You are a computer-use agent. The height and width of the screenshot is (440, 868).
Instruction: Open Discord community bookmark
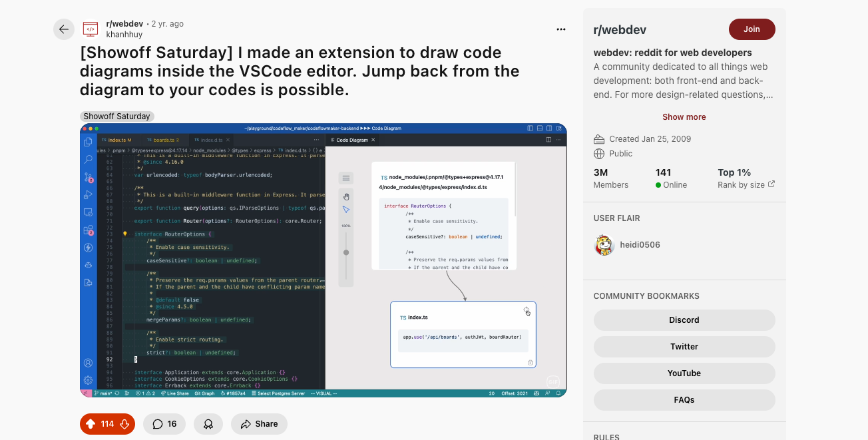[684, 320]
